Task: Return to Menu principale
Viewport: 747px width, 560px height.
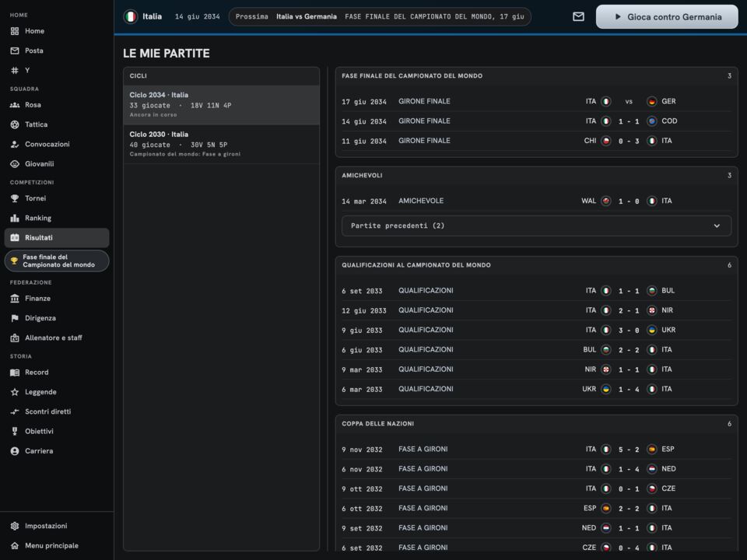Action: (x=57, y=546)
